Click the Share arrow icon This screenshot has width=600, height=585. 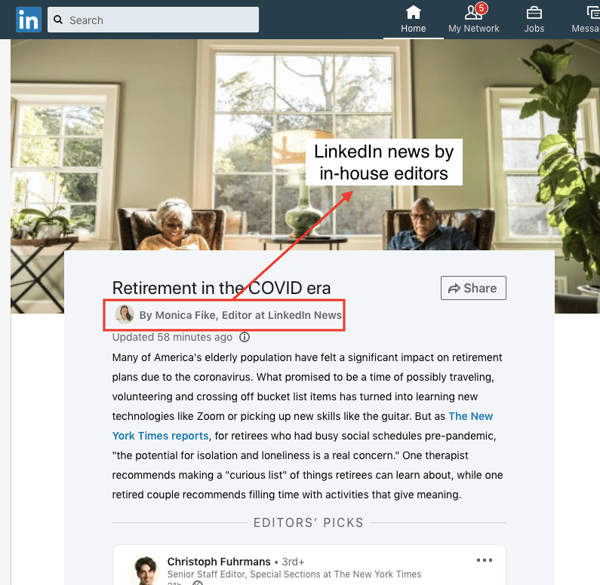click(454, 288)
